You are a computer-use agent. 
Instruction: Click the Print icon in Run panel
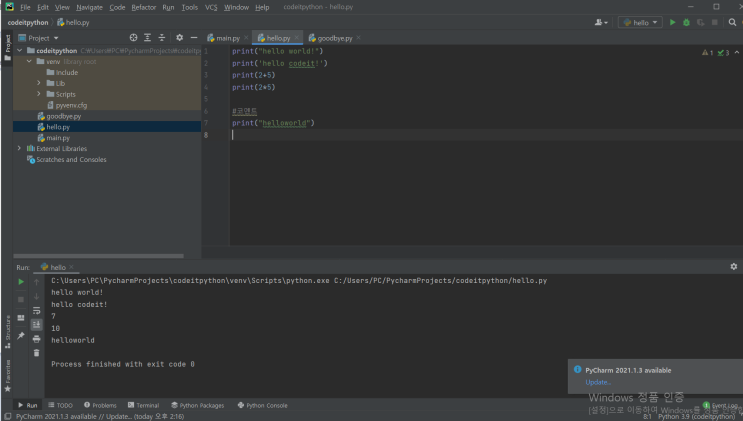coord(37,339)
